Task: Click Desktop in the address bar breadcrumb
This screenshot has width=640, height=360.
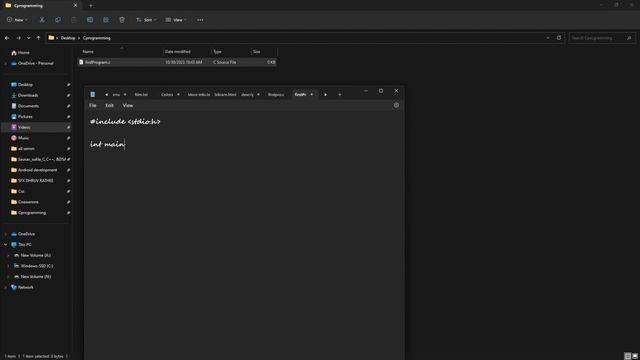Action: [68, 38]
